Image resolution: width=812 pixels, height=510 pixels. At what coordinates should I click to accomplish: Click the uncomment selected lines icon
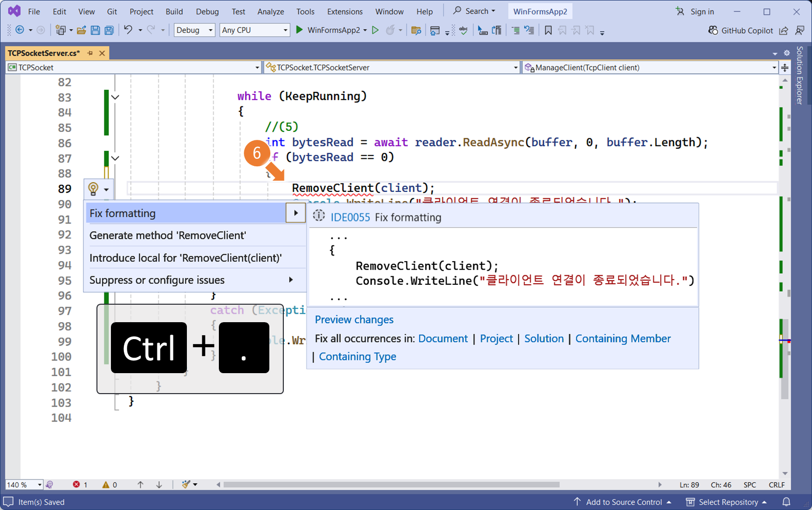(x=529, y=30)
